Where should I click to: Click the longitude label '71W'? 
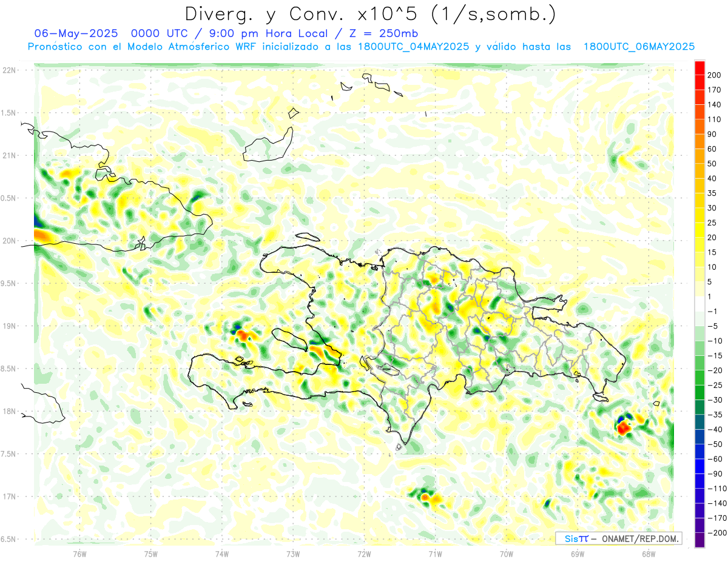pos(435,554)
